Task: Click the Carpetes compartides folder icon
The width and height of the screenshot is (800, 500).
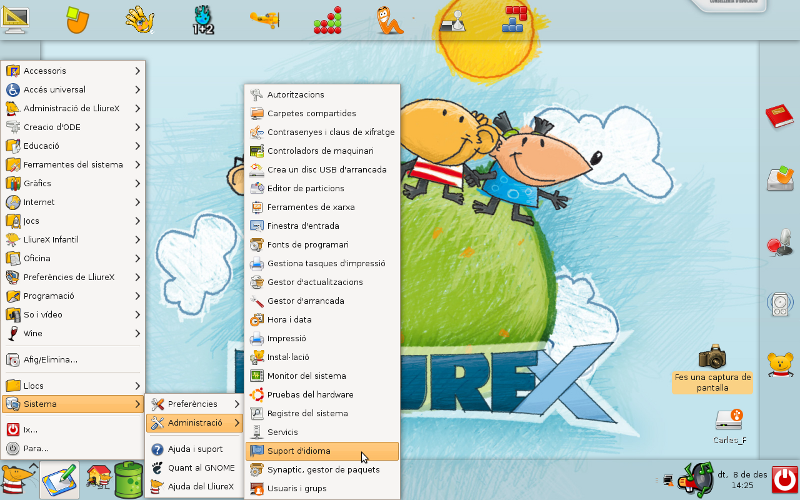Action: [257, 113]
